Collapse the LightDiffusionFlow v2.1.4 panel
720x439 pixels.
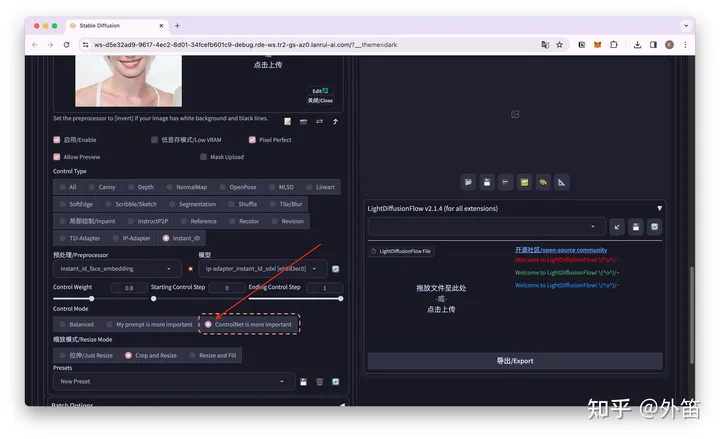tap(659, 208)
